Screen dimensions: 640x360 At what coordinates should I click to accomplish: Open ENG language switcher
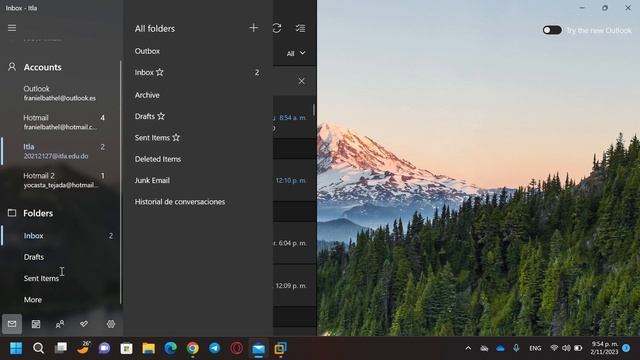[535, 348]
